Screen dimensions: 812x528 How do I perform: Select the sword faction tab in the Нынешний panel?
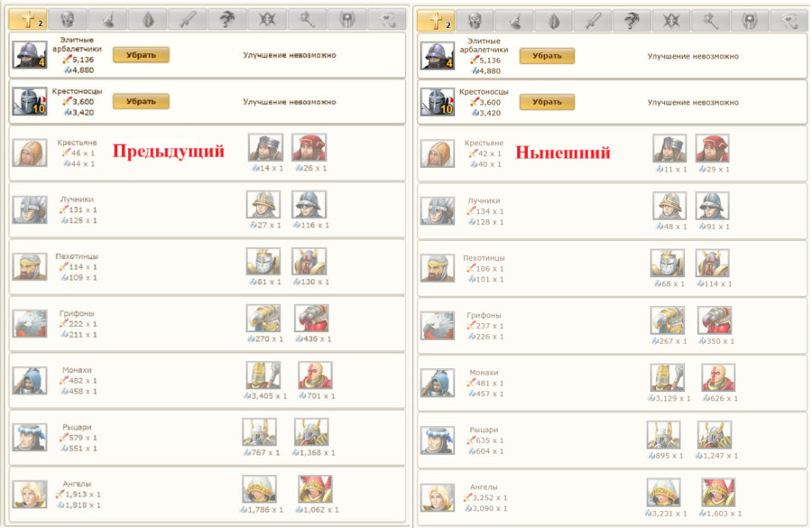pyautogui.click(x=593, y=21)
